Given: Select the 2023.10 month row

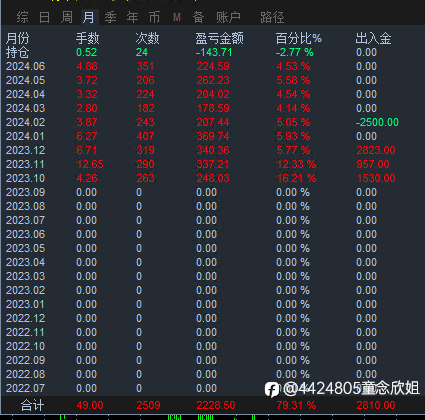Looking at the screenshot, I should point(25,178).
